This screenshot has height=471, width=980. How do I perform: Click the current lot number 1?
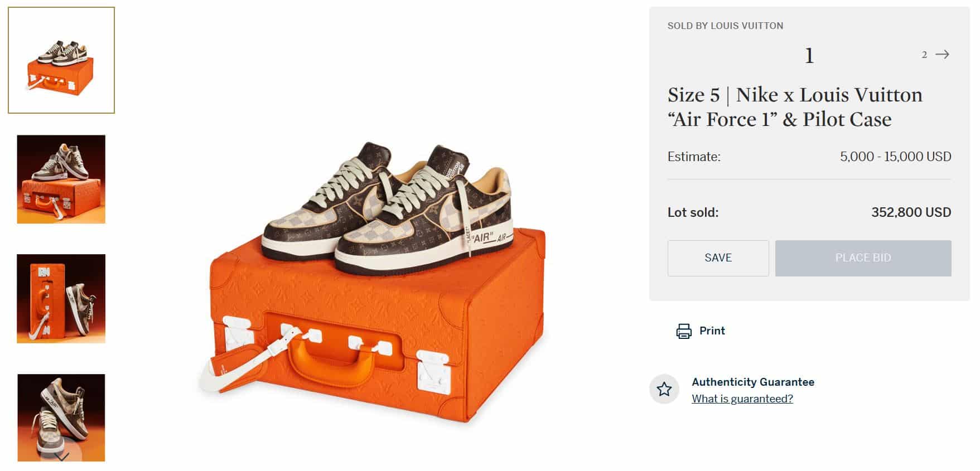coord(809,56)
